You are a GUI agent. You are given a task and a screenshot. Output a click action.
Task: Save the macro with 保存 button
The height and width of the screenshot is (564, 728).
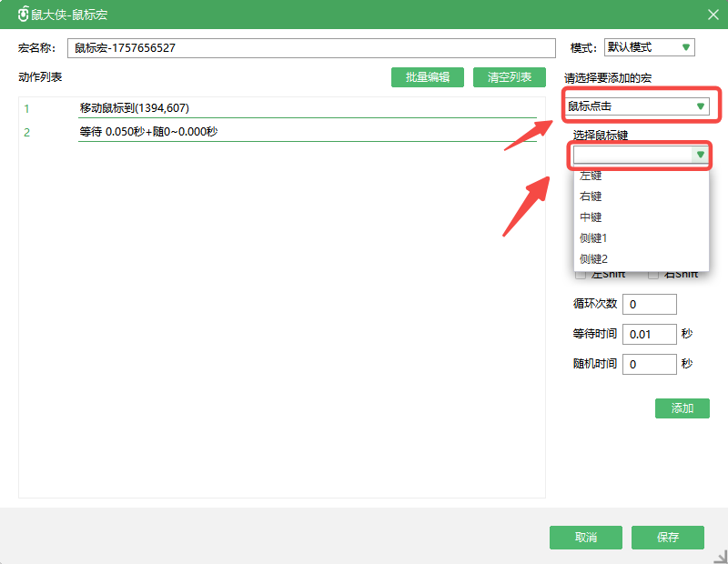click(667, 538)
